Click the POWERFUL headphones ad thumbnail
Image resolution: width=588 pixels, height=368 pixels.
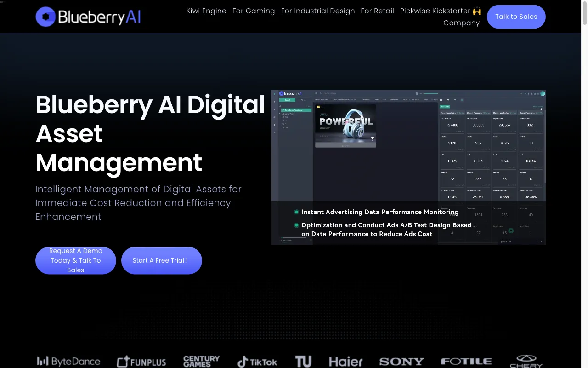tap(345, 126)
